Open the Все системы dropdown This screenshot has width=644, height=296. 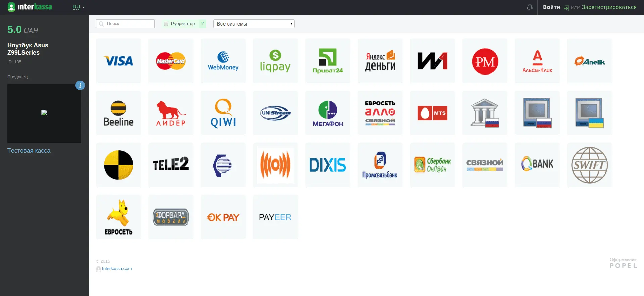pos(254,24)
